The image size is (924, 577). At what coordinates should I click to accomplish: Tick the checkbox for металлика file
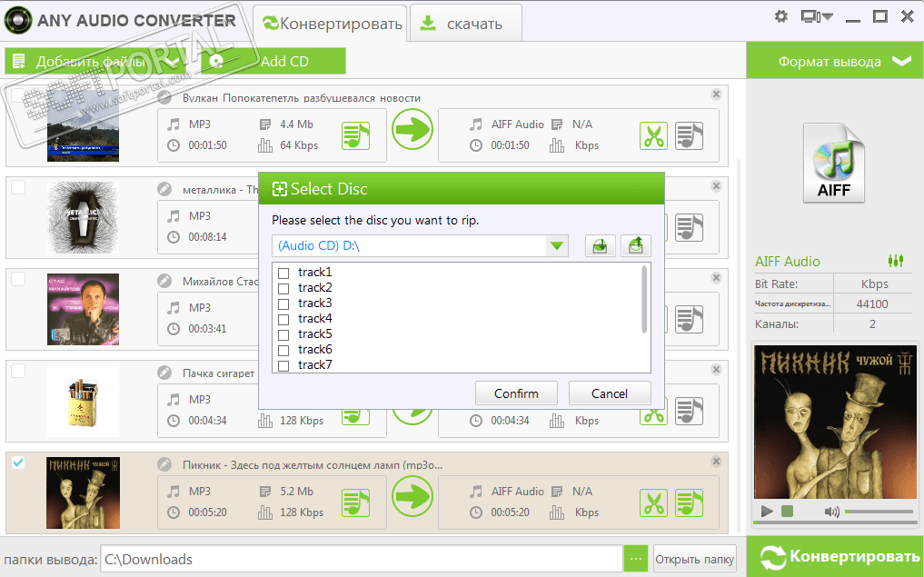18,187
